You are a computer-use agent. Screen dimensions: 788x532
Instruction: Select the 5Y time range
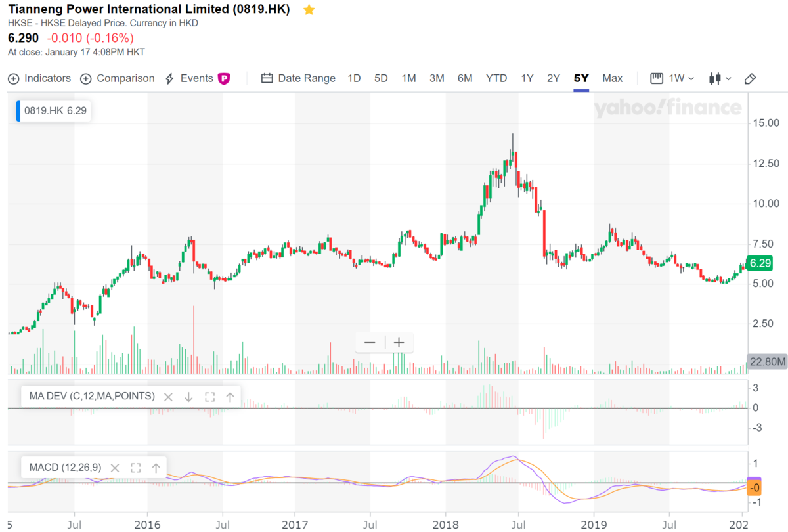pyautogui.click(x=581, y=78)
